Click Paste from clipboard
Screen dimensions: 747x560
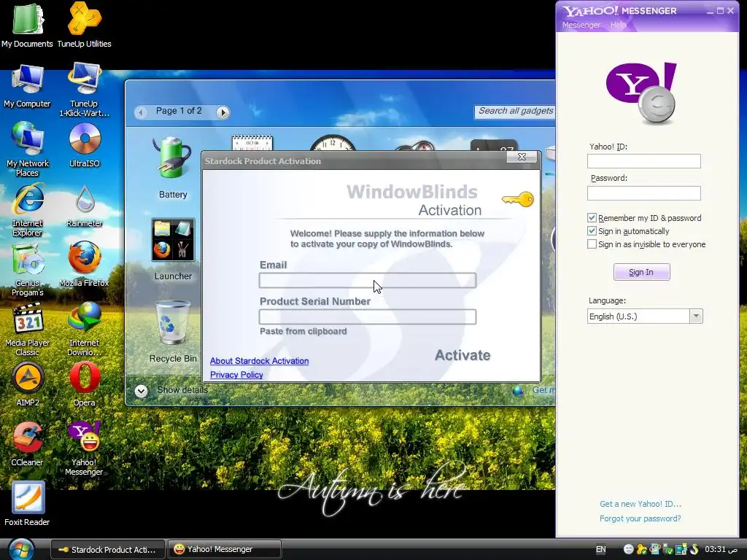pyautogui.click(x=303, y=332)
